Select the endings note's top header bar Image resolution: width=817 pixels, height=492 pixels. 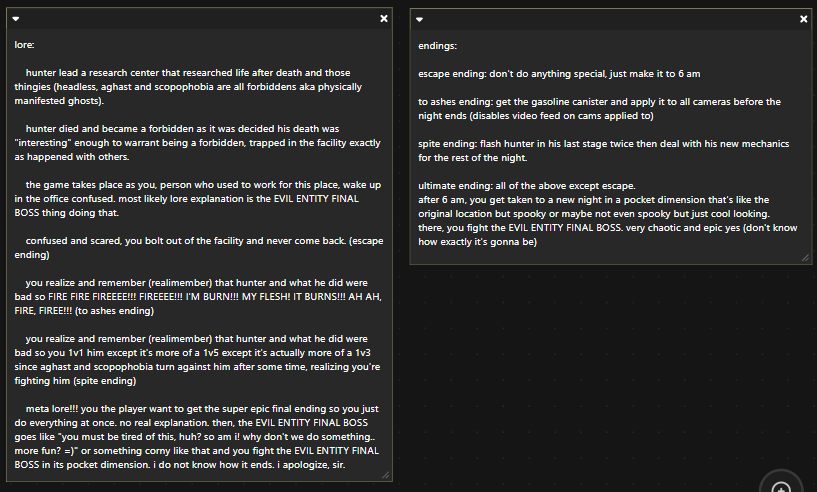point(610,19)
